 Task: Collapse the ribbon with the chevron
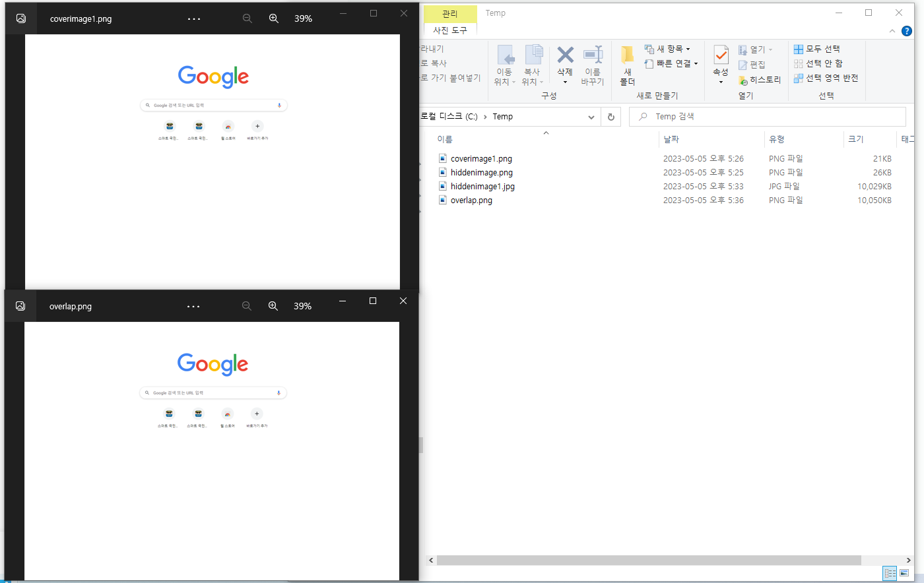(892, 31)
